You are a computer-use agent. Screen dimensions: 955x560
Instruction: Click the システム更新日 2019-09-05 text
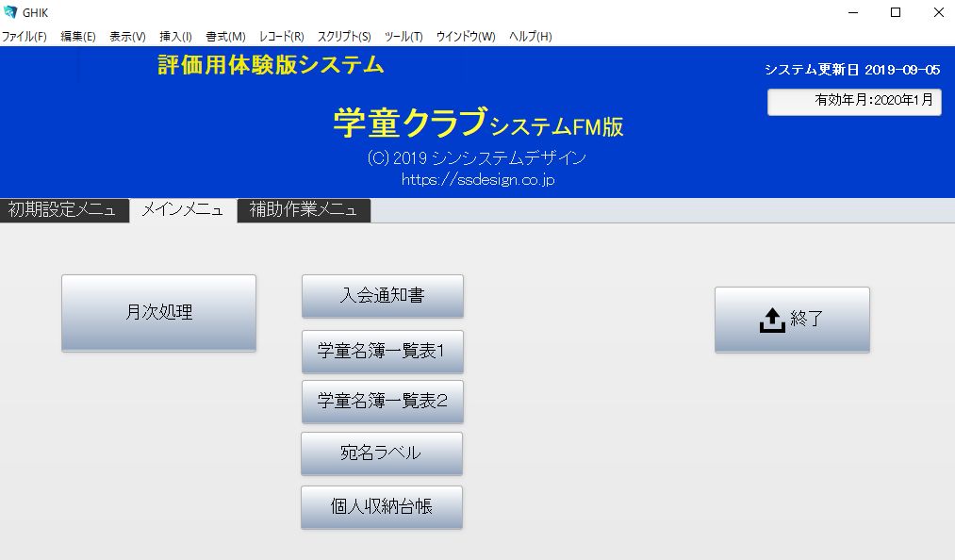pyautogui.click(x=852, y=70)
